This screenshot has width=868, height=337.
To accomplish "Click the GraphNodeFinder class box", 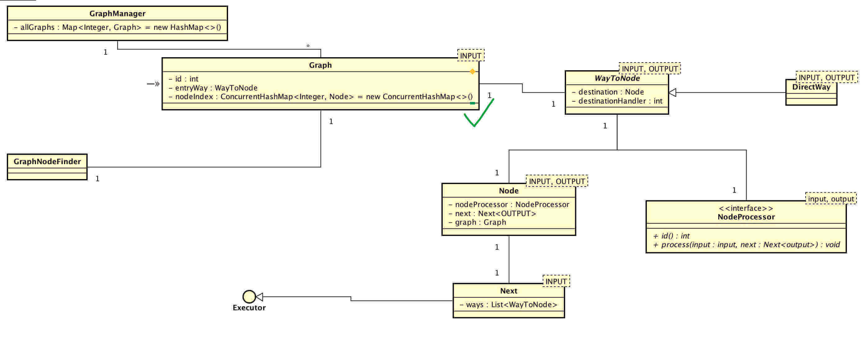I will coord(47,167).
